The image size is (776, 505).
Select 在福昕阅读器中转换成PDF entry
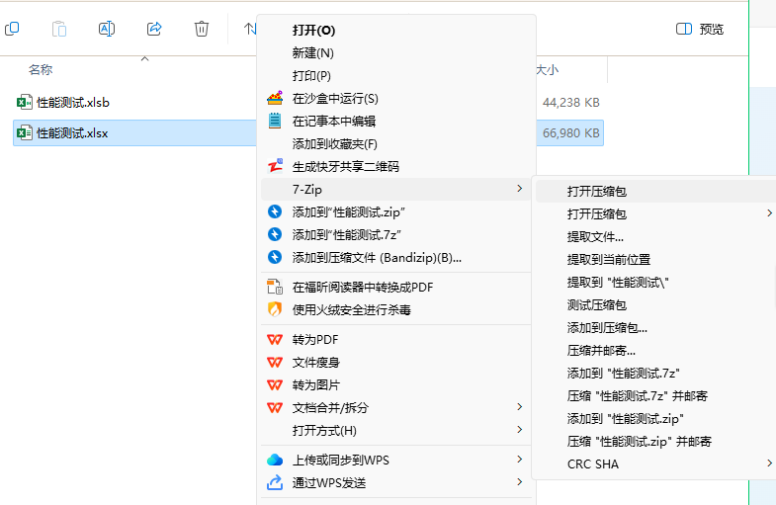point(396,287)
